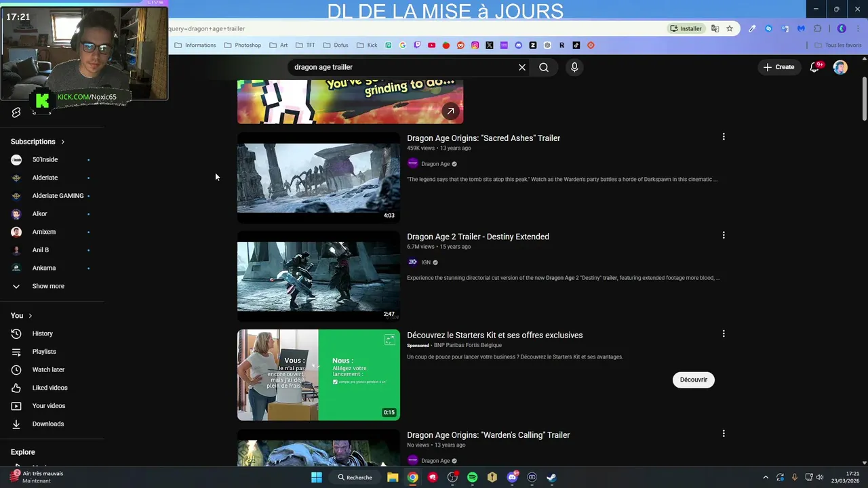The width and height of the screenshot is (868, 488).
Task: Open the IGN channel link
Action: (426, 262)
